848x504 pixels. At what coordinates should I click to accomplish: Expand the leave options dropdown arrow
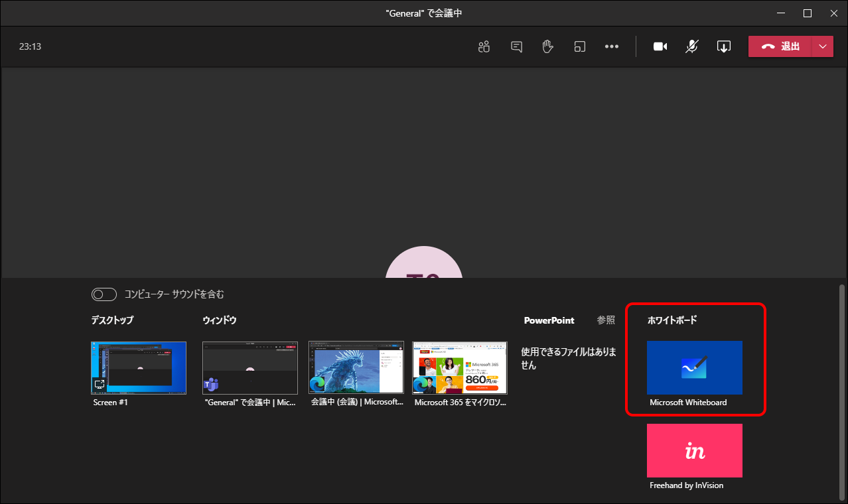[x=823, y=46]
